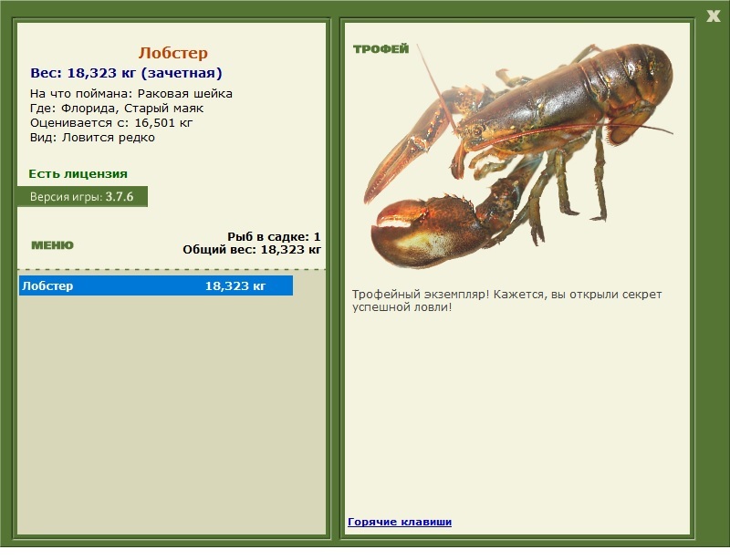Click the Лобстер title heading
Viewport: 730px width, 560px height.
point(172,53)
